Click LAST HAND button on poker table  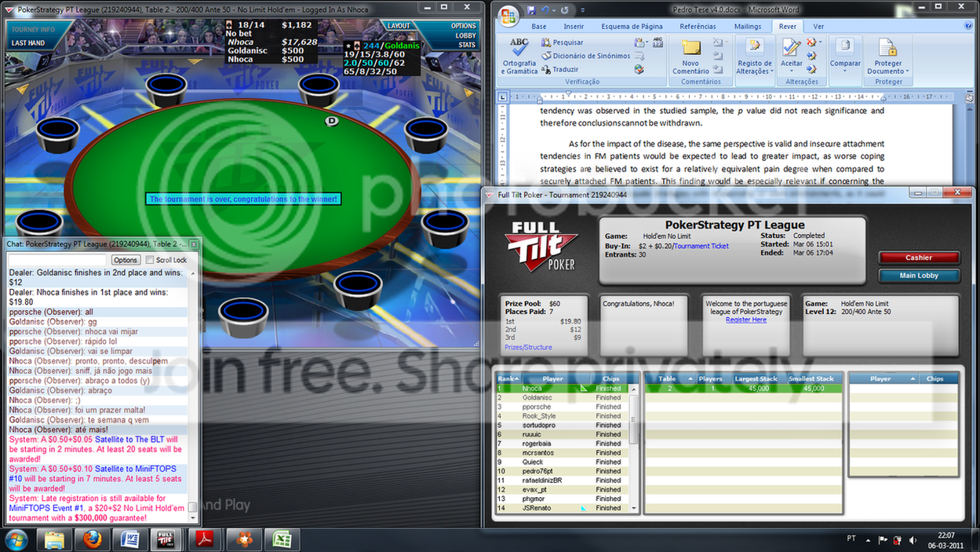coord(28,43)
